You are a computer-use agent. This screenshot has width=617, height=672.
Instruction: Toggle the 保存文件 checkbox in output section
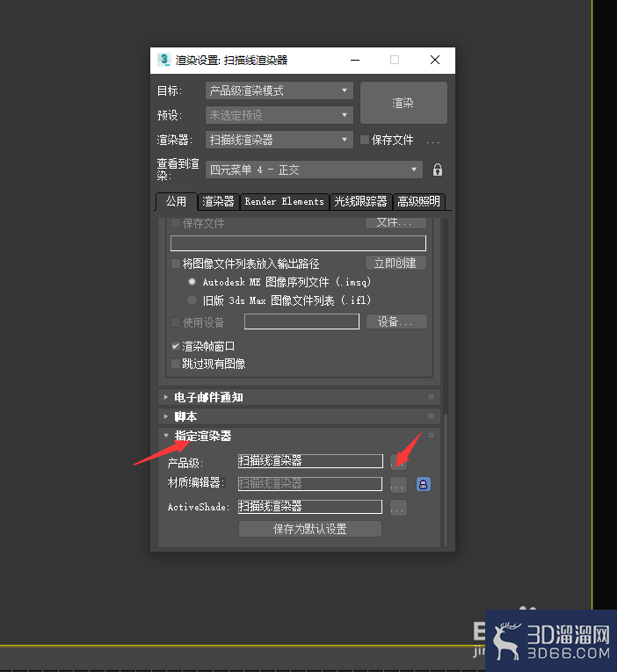click(x=175, y=223)
